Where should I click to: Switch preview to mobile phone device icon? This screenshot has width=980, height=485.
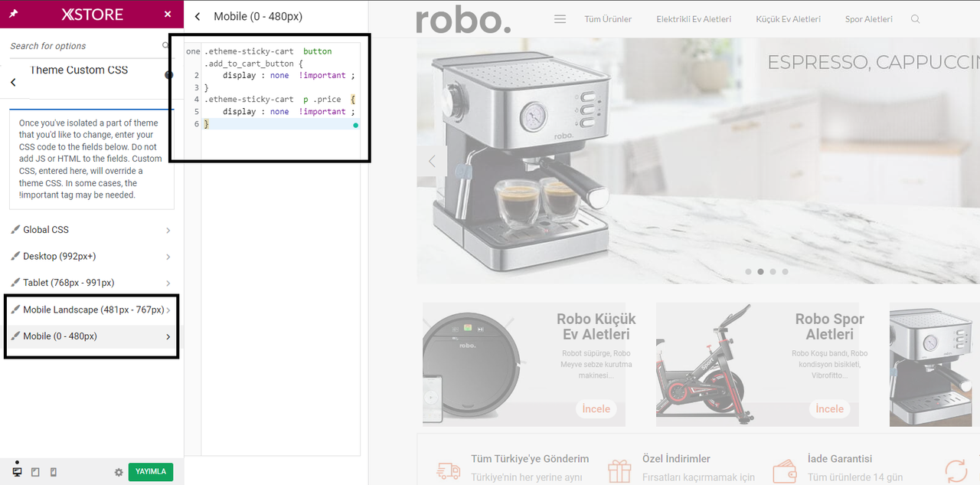(53, 472)
